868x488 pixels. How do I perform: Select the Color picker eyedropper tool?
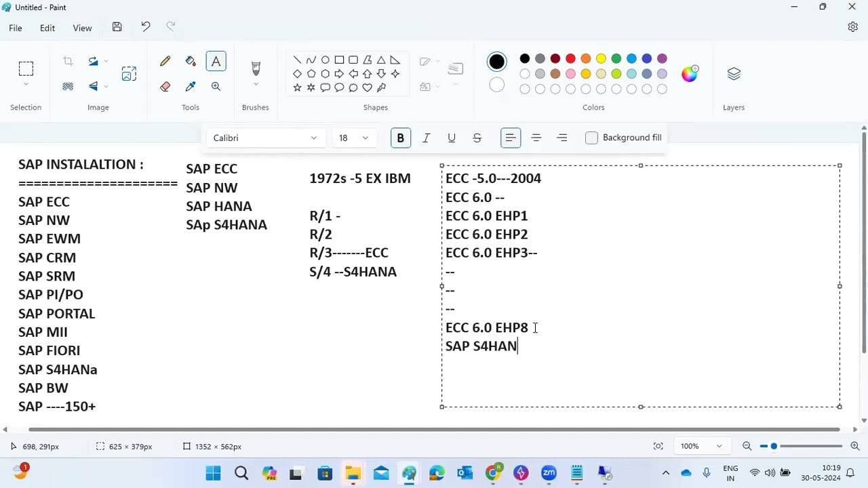coord(191,87)
